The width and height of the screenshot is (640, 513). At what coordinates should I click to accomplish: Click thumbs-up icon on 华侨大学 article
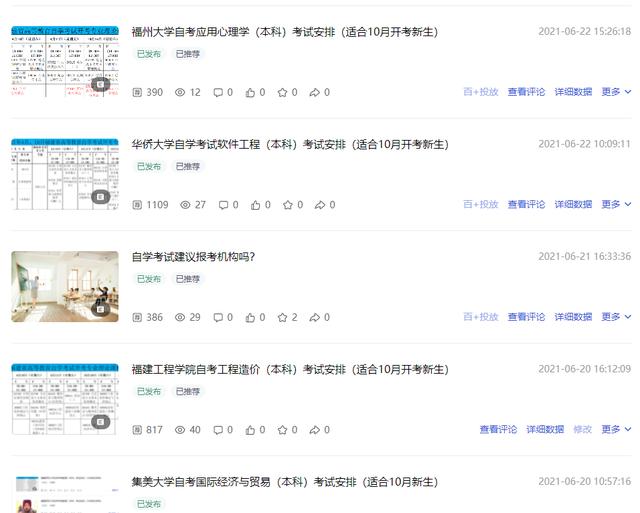pos(256,205)
